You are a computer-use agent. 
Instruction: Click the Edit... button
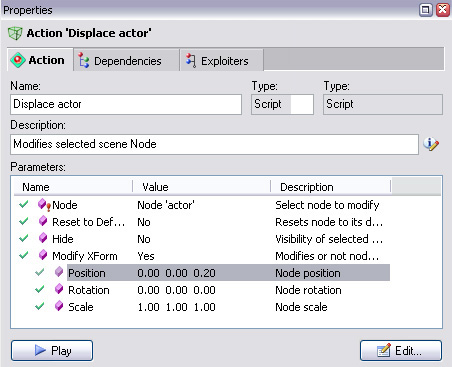tap(401, 350)
